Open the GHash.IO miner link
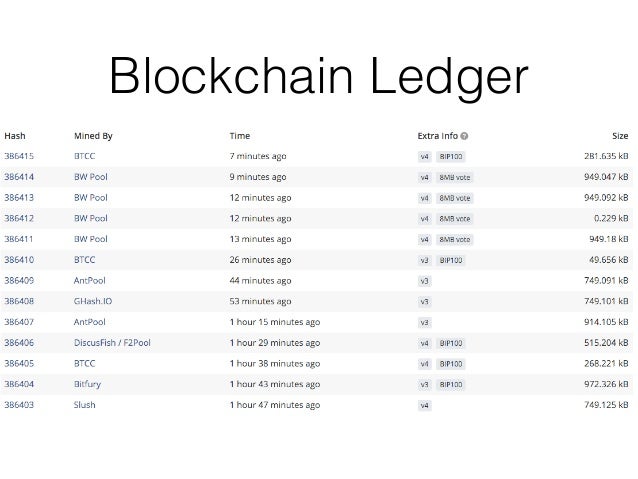The height and width of the screenshot is (479, 638). click(x=93, y=301)
